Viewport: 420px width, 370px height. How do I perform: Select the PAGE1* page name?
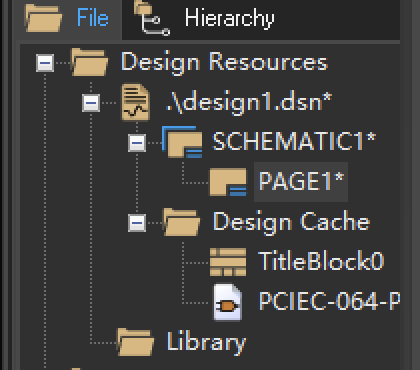(x=301, y=181)
